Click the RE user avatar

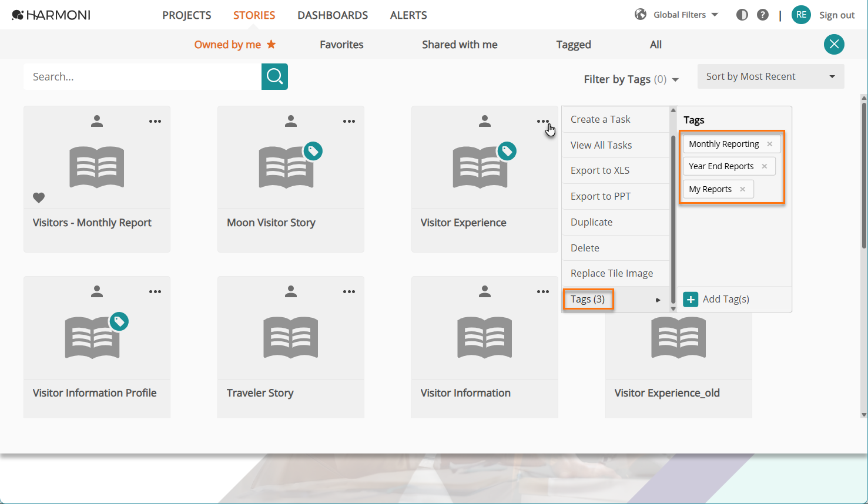tap(801, 15)
